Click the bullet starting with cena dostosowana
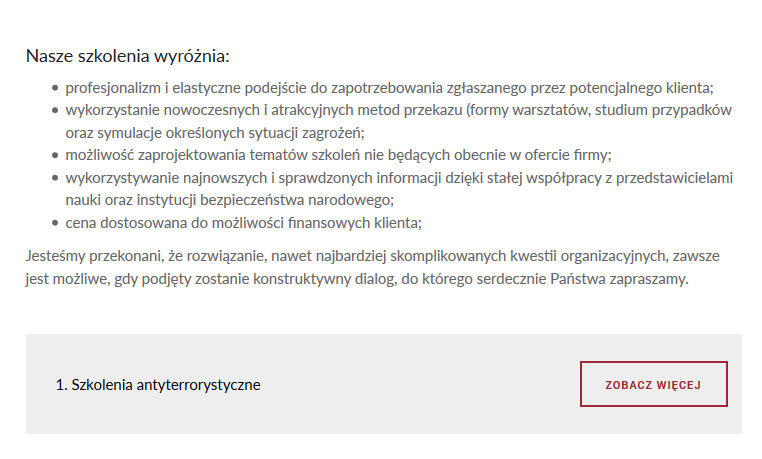This screenshot has width=762, height=459. pyautogui.click(x=243, y=222)
